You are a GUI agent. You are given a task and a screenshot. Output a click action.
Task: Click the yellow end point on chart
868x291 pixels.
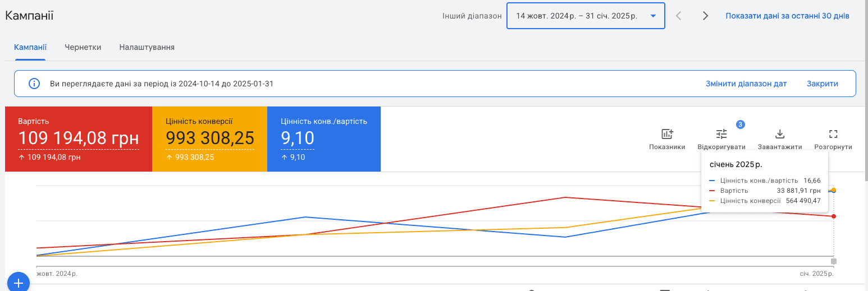pos(834,191)
